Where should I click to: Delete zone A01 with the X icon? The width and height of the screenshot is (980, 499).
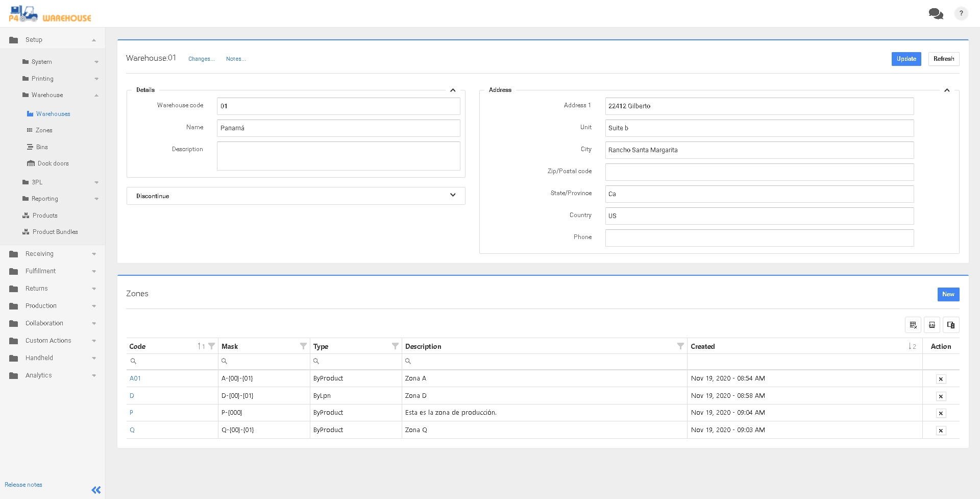point(941,379)
